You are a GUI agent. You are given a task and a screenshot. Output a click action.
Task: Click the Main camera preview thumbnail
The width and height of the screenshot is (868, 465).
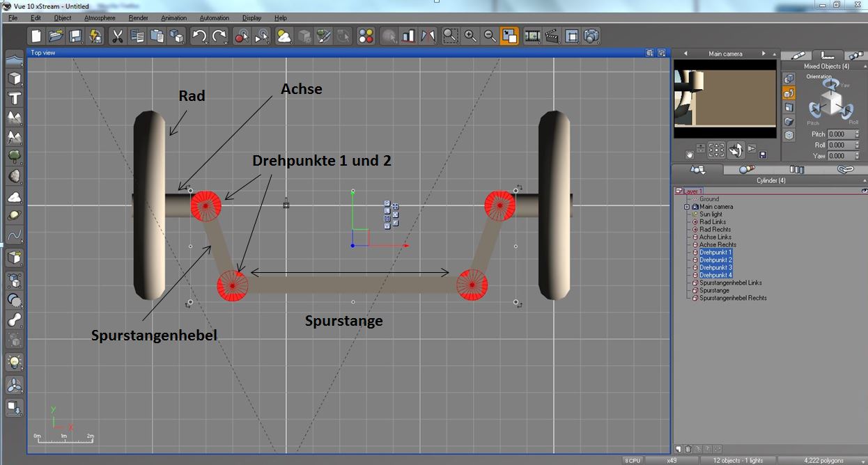click(x=724, y=99)
